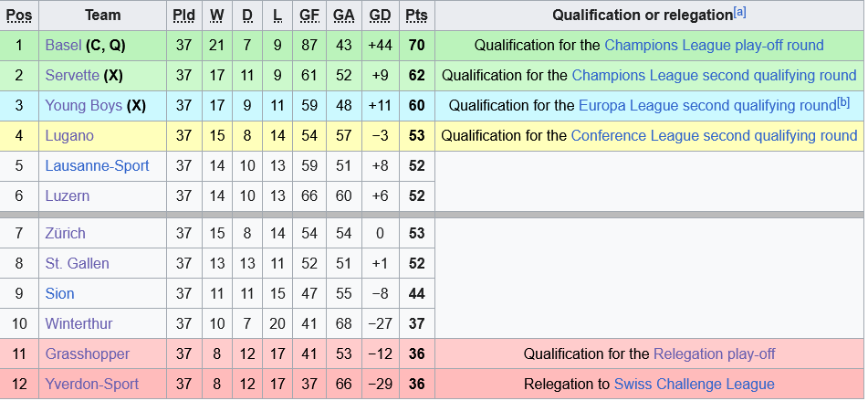This screenshot has height=401, width=868.
Task: Click the Zürich team link
Action: pyautogui.click(x=65, y=233)
